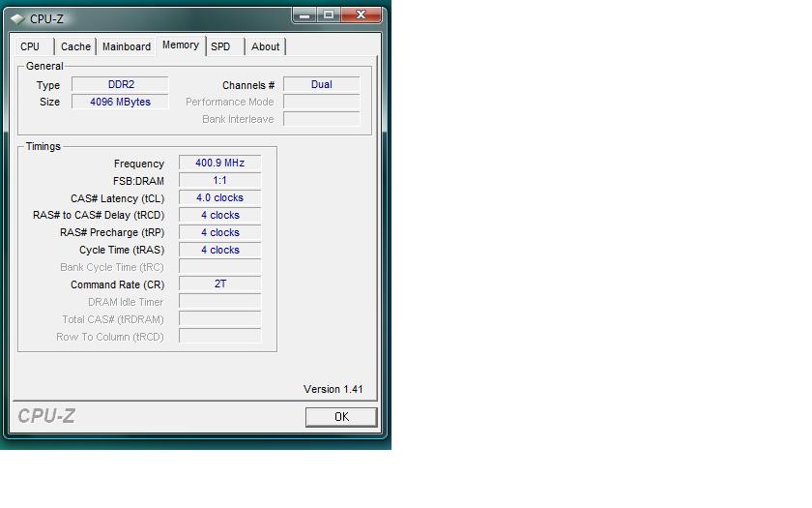This screenshot has height=508, width=812.
Task: Open the Cache tab
Action: pyautogui.click(x=75, y=46)
